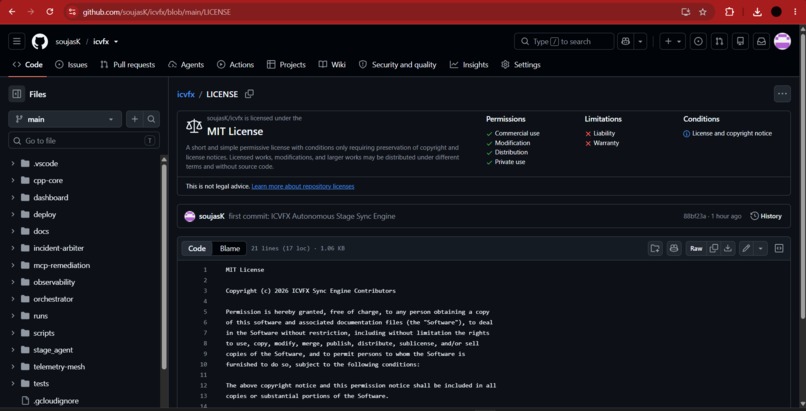Copy the LICENSE file path

[x=249, y=94]
